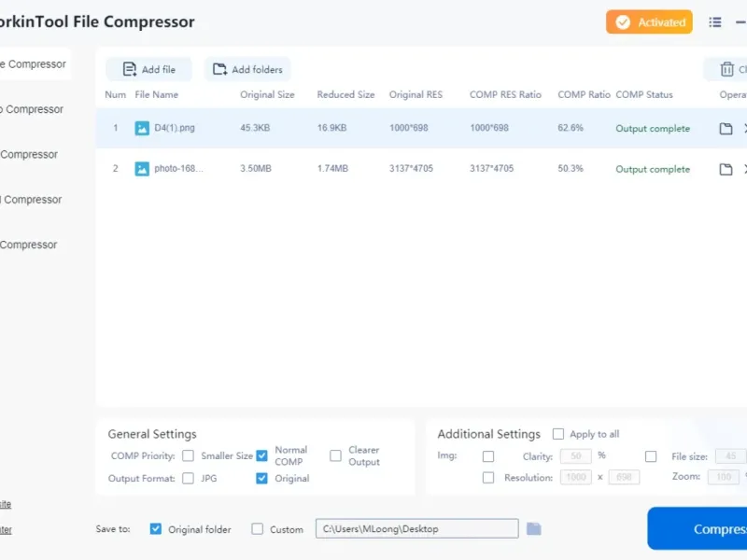Click the Add folders button

click(247, 69)
